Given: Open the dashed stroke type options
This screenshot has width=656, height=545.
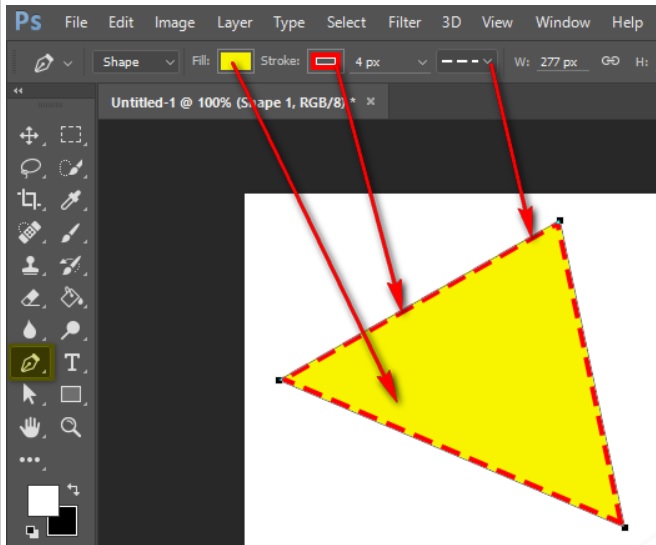Looking at the screenshot, I should click(466, 61).
